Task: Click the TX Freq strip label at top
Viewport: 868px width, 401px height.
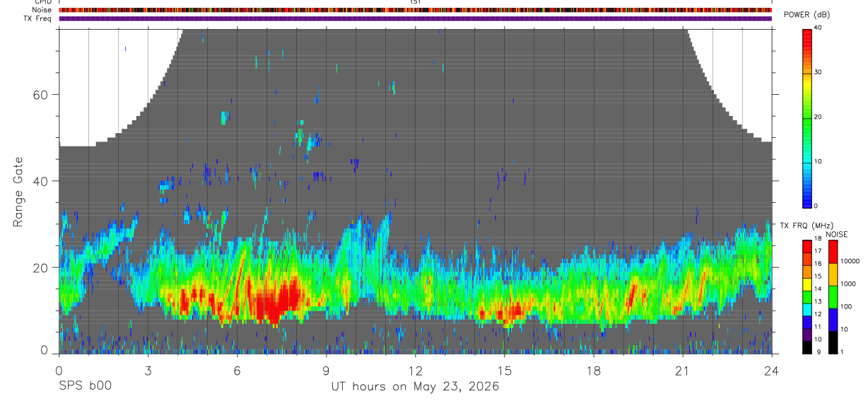Action: coord(38,18)
